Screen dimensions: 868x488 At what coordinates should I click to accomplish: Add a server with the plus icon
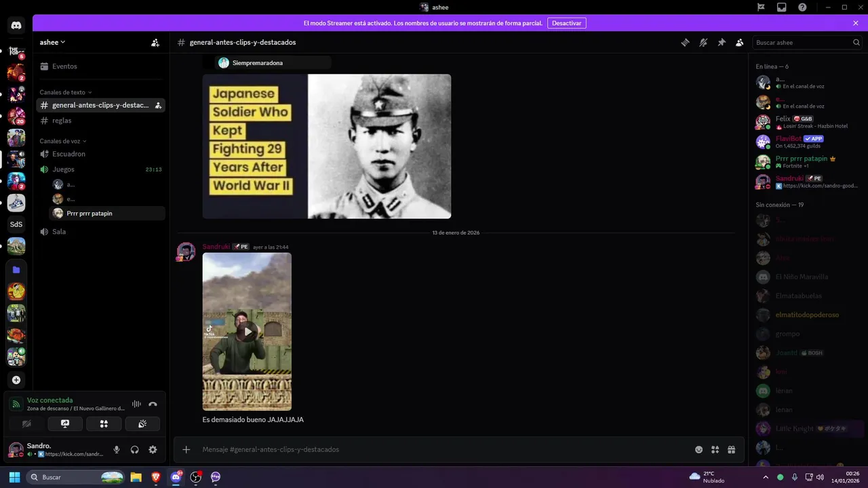click(16, 380)
